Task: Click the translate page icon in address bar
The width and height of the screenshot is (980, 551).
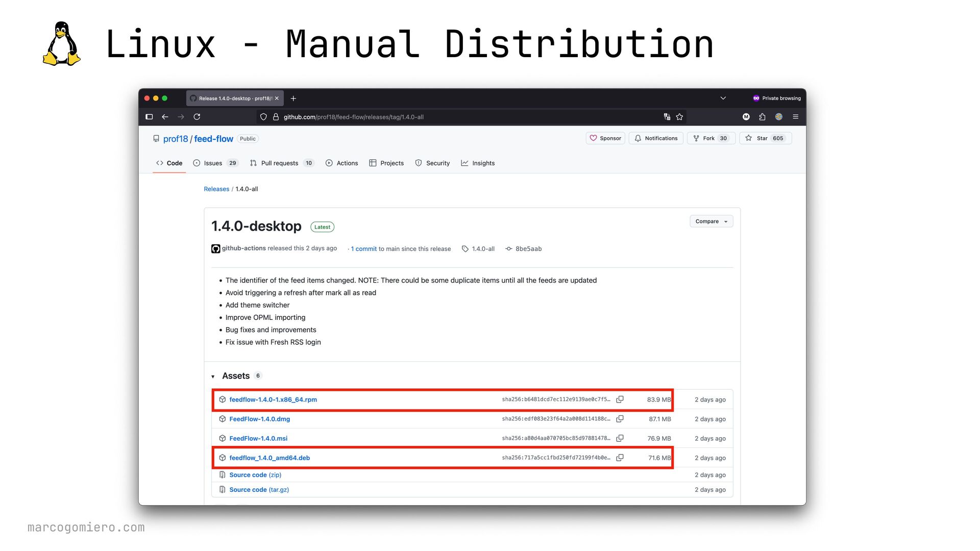Action: [x=667, y=117]
